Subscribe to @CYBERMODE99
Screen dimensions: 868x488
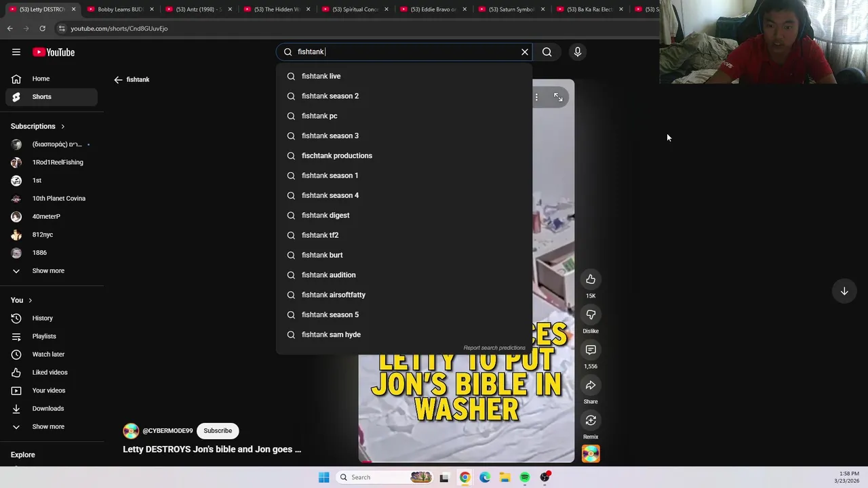click(218, 430)
